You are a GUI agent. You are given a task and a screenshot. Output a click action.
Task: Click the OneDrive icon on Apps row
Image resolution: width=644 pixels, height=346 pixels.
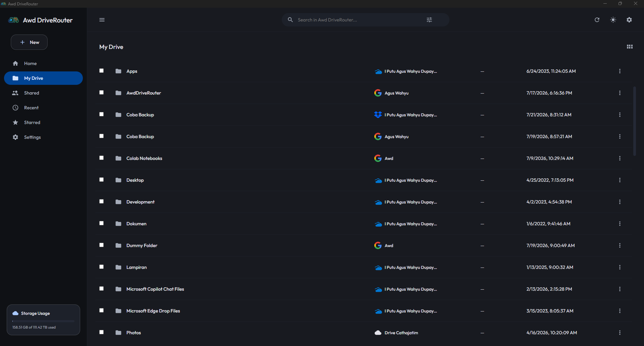tap(378, 71)
